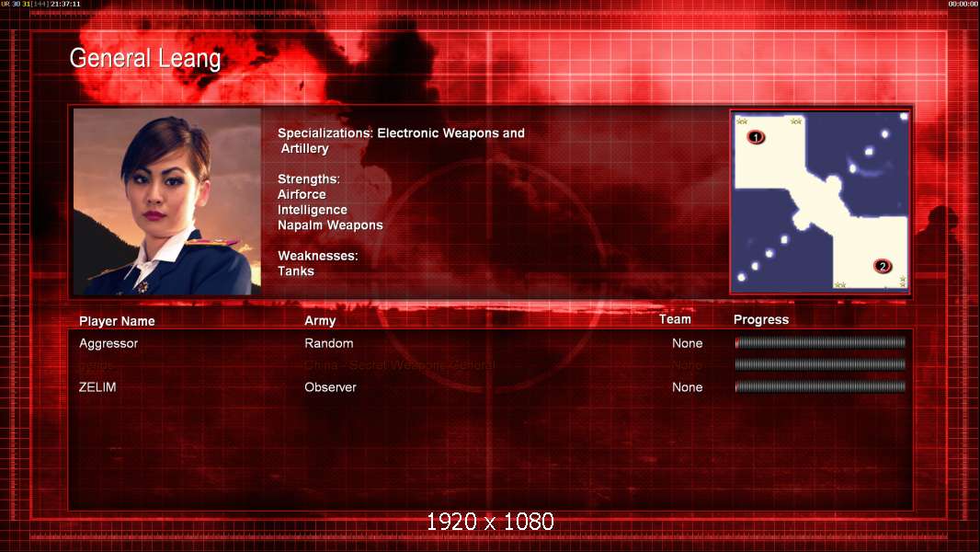Click Aggressor's loading progress bar

pyautogui.click(x=820, y=342)
